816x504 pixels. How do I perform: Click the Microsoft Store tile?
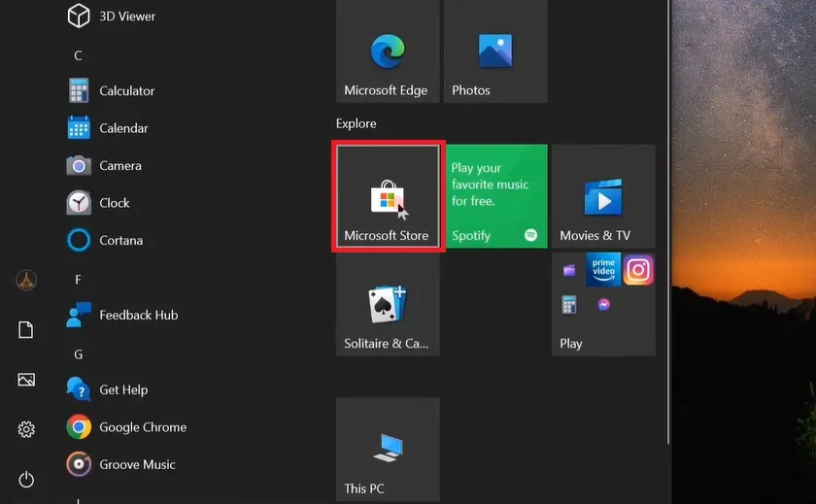point(388,196)
